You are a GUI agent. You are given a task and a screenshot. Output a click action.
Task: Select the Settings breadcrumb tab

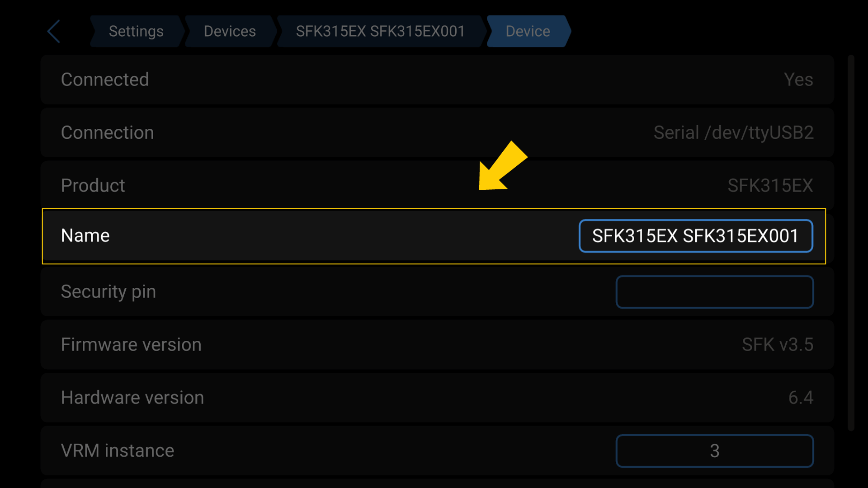(x=136, y=31)
